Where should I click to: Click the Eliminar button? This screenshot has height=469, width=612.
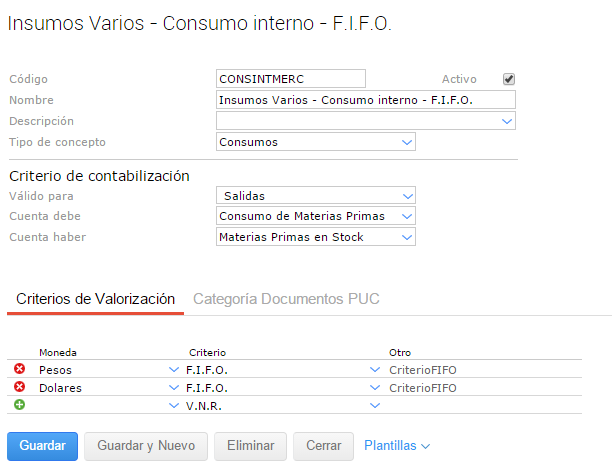coord(250,446)
